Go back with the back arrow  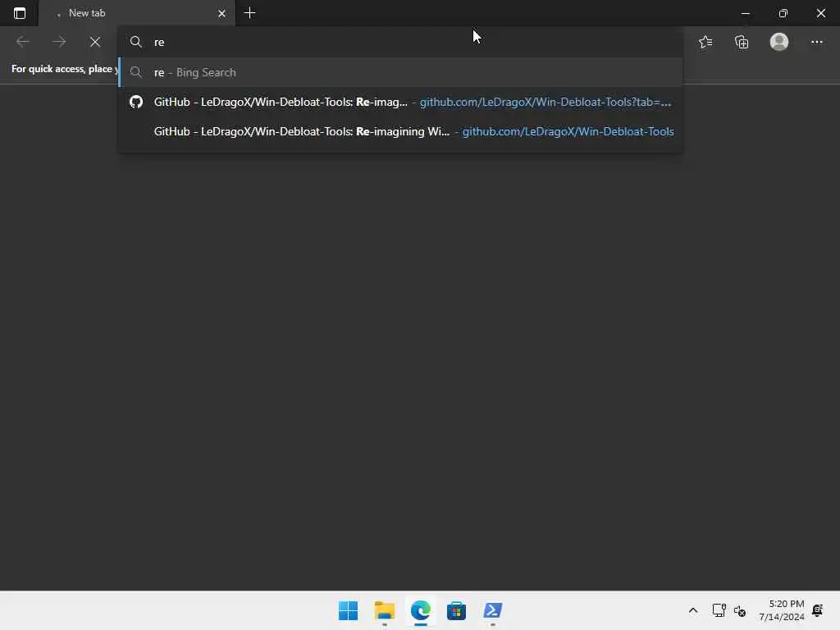(23, 42)
